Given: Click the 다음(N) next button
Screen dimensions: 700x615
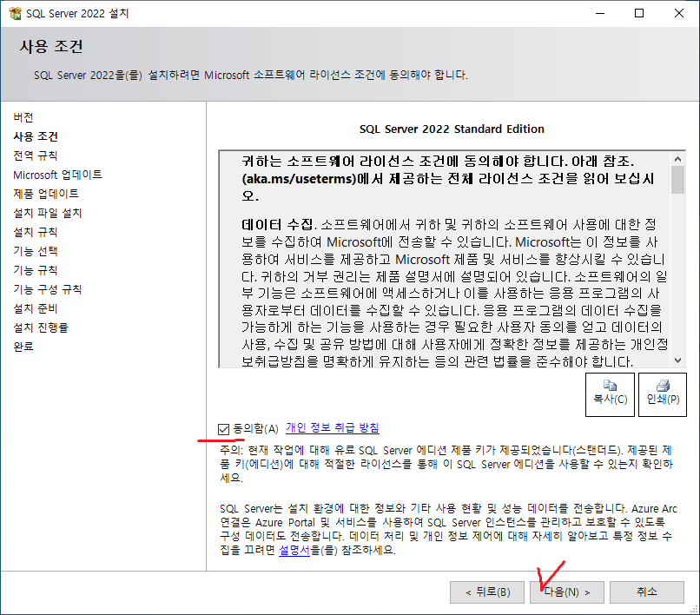Looking at the screenshot, I should [x=567, y=592].
